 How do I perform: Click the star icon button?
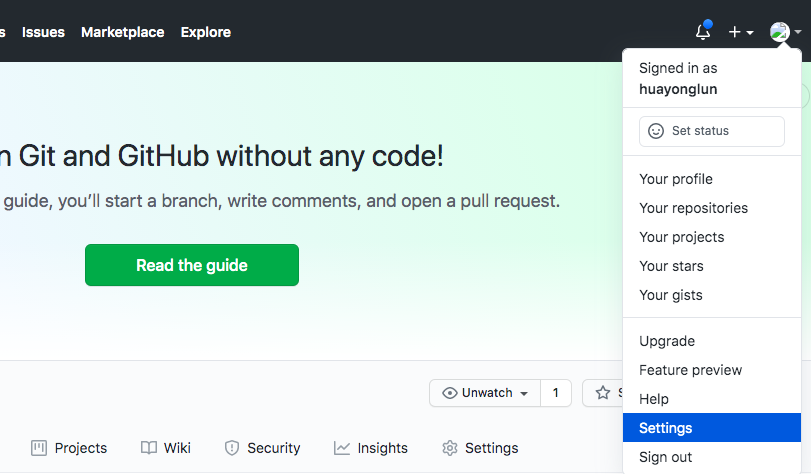tap(603, 393)
